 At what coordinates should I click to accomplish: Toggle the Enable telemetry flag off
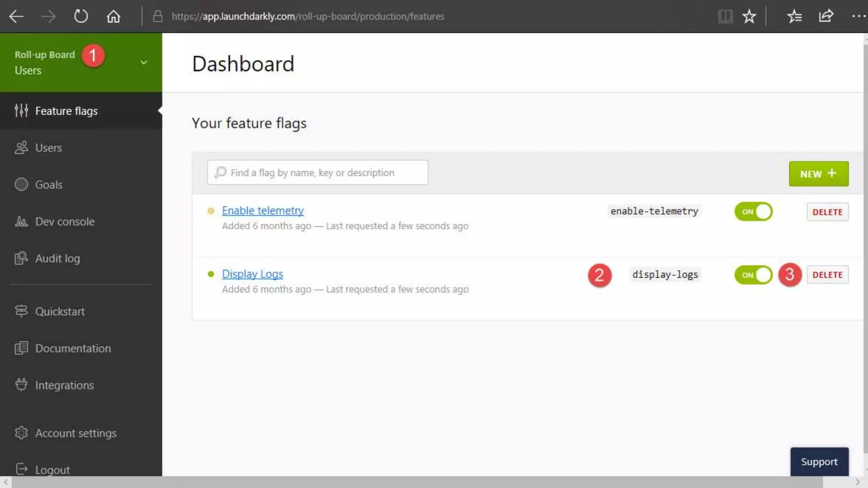[x=753, y=211]
